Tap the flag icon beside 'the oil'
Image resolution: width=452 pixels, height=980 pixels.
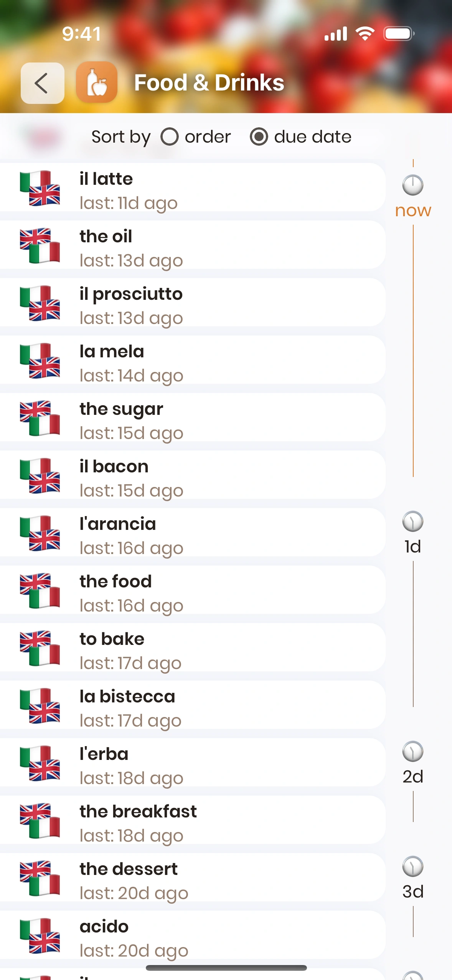point(40,245)
